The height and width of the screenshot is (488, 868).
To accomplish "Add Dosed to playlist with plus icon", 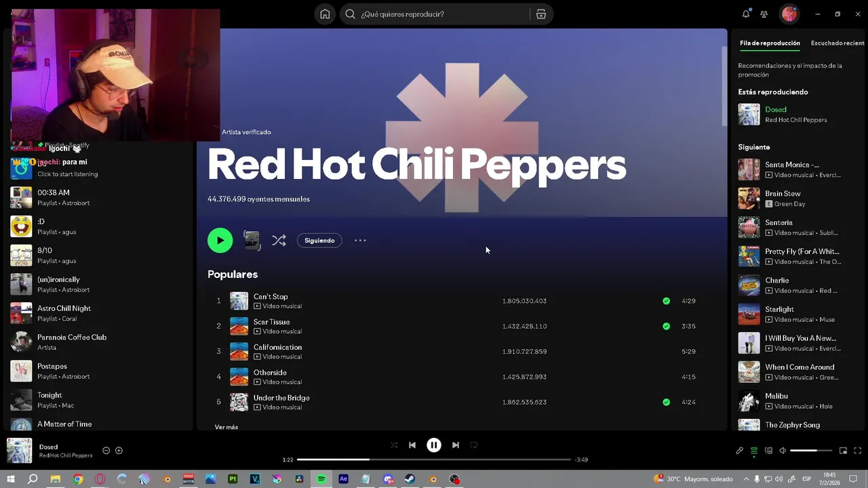I will click(119, 451).
